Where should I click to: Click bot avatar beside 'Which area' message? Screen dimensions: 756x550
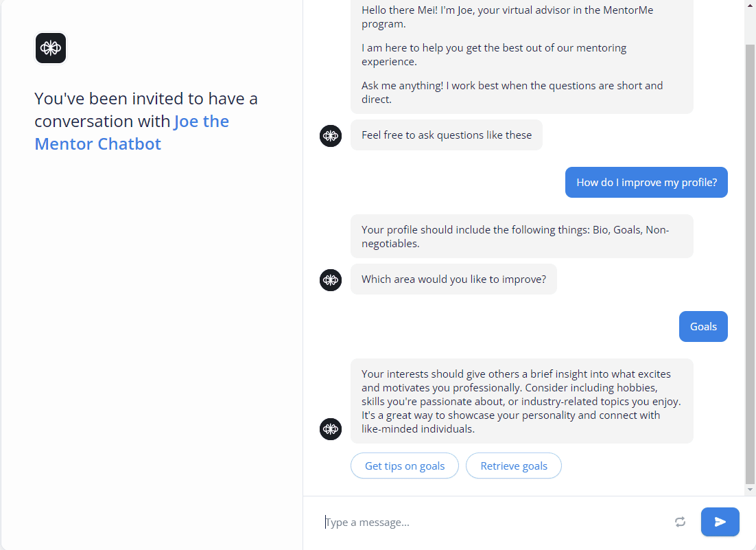331,280
